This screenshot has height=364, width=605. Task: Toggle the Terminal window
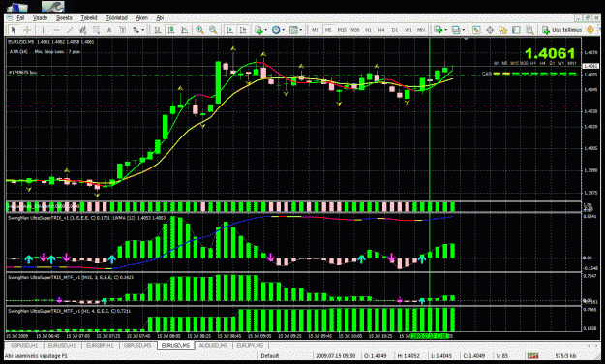click(x=516, y=30)
